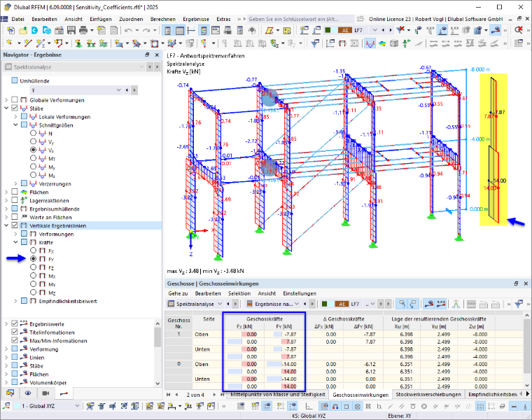The height and width of the screenshot is (420, 532).
Task: Expand the Empfindlichkeitsbeiwert node
Action: point(15,301)
